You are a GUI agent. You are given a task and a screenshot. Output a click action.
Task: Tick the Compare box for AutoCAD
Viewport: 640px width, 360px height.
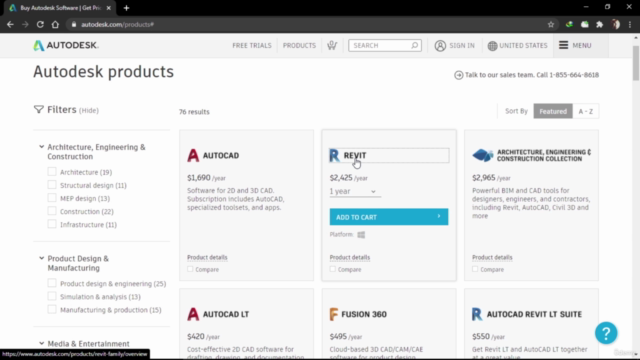pos(190,269)
